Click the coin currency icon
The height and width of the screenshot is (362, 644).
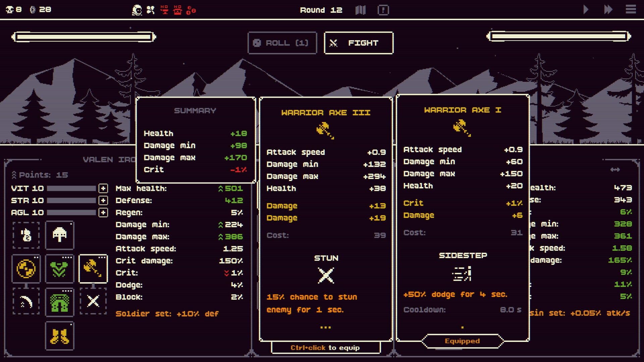click(33, 10)
